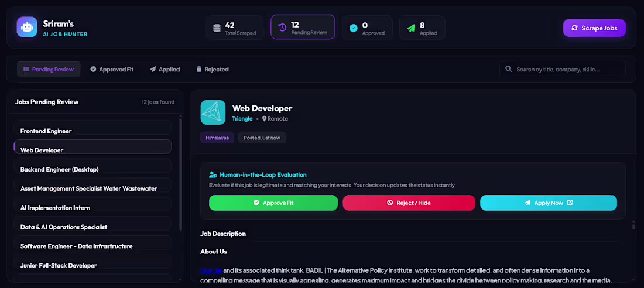Click the 12 jobs found count
Viewport: 644px width, 288px height.
(x=157, y=102)
